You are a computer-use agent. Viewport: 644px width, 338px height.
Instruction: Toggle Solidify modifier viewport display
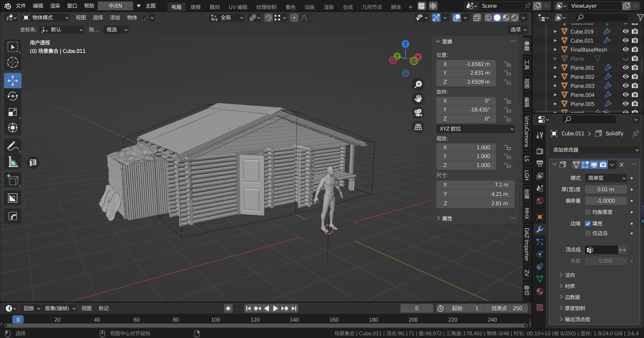(x=594, y=164)
